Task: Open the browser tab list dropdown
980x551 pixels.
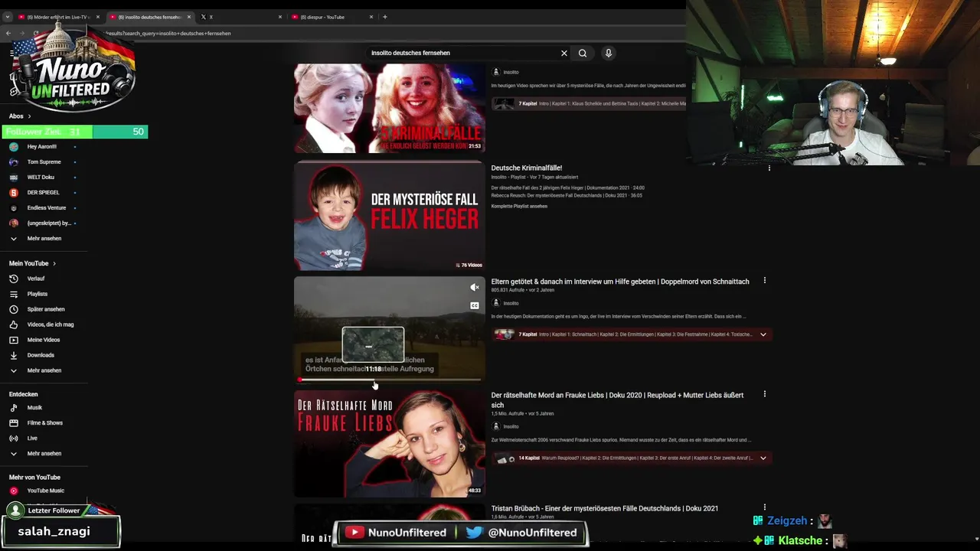Action: click(x=8, y=17)
